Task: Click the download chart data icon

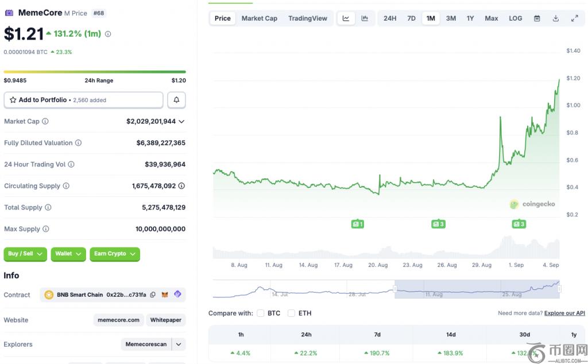Action: 556,18
